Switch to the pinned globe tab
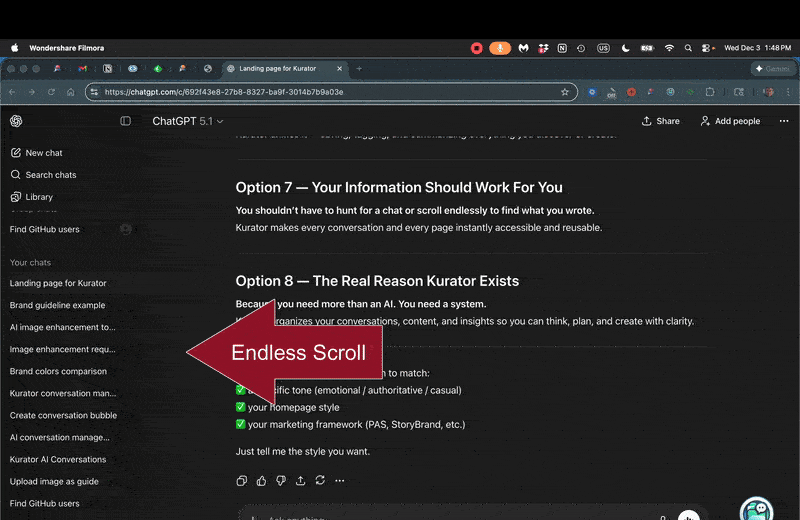The width and height of the screenshot is (800, 520). (x=208, y=68)
